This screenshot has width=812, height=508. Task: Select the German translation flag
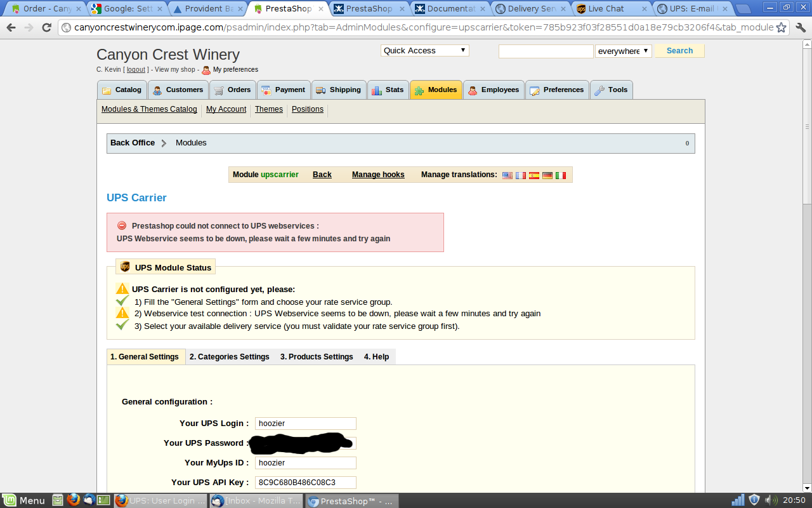[547, 175]
